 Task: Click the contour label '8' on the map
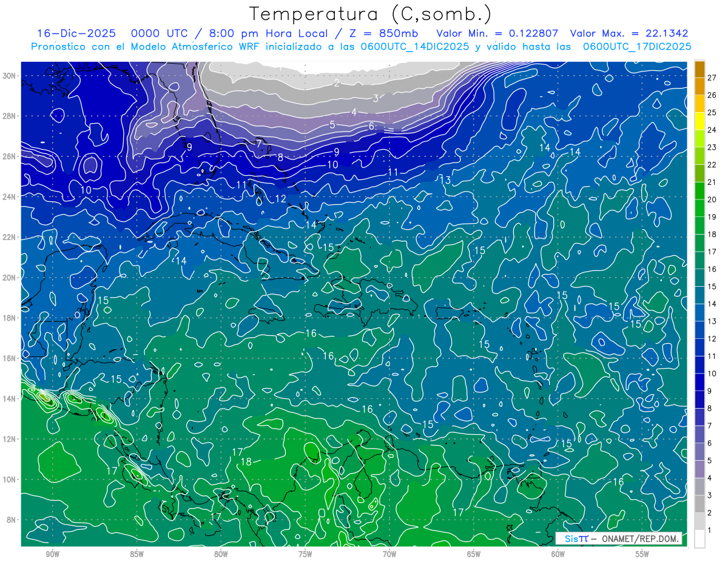point(280,157)
